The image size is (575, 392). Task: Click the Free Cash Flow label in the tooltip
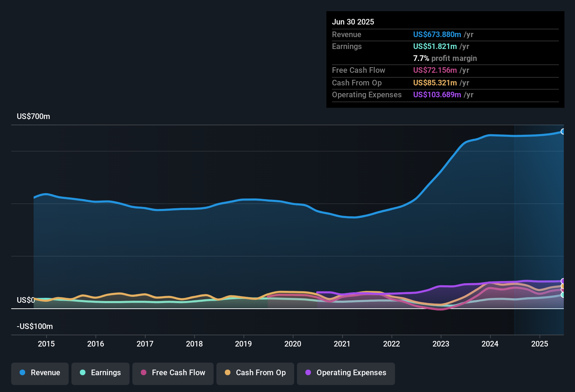[x=359, y=70]
